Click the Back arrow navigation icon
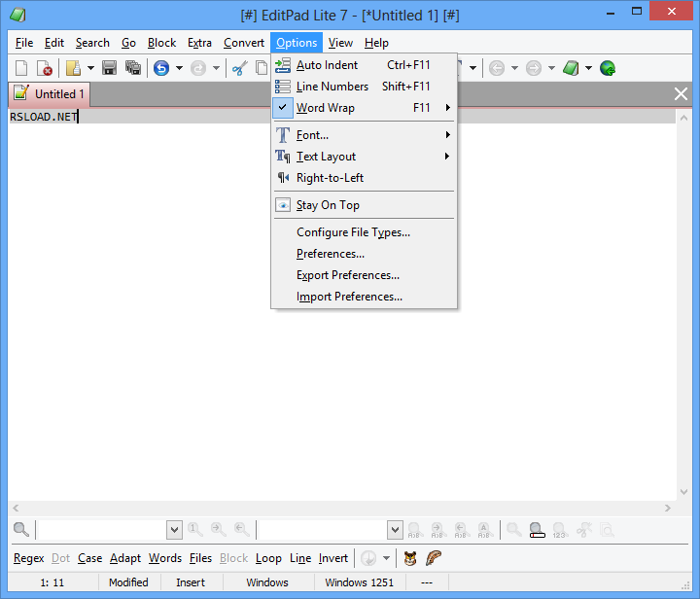 tap(497, 68)
